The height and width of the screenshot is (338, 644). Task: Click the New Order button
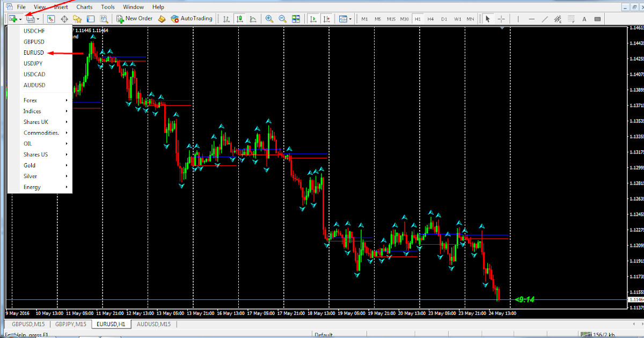click(x=134, y=18)
